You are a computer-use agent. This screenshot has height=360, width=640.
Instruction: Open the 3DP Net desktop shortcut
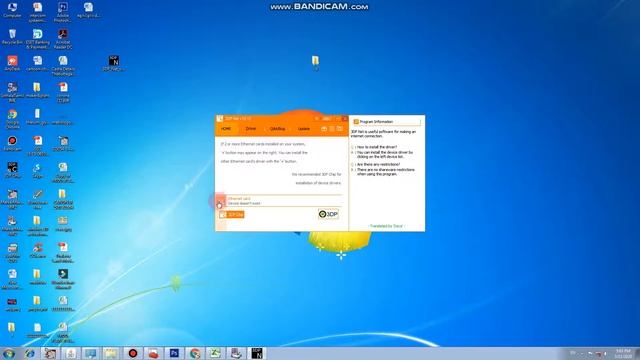point(113,63)
